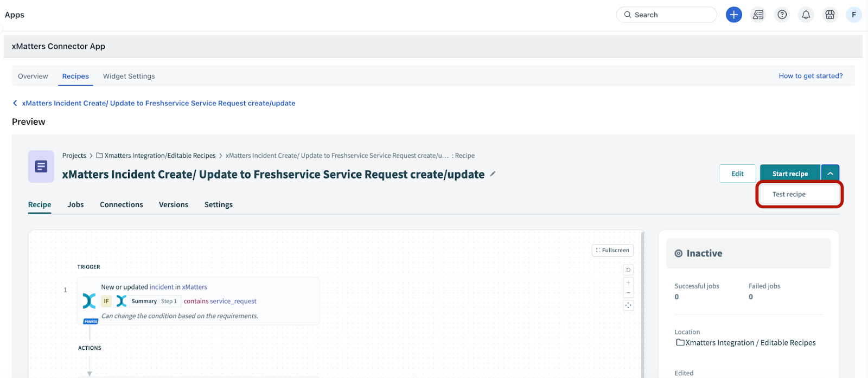
Task: Zoom out the recipe canvas
Action: pos(628,293)
